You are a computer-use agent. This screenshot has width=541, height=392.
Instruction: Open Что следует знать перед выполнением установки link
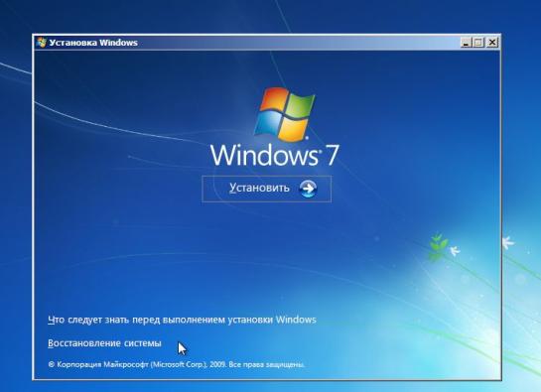coord(182,320)
